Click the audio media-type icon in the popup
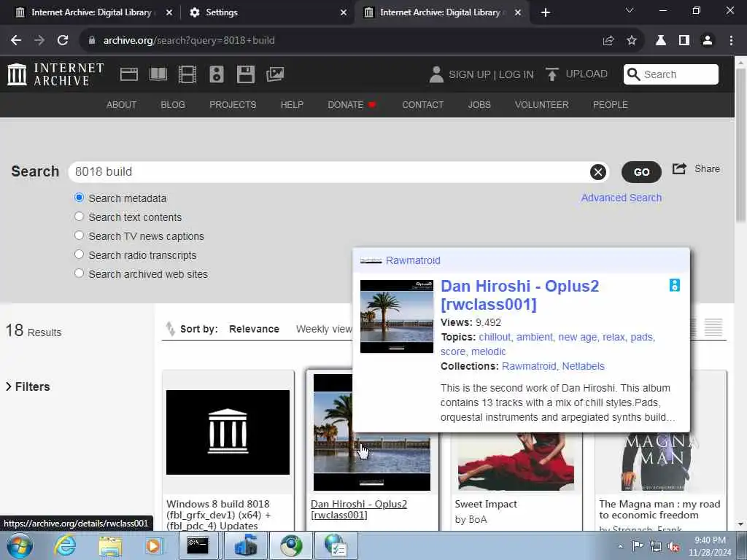 [675, 285]
